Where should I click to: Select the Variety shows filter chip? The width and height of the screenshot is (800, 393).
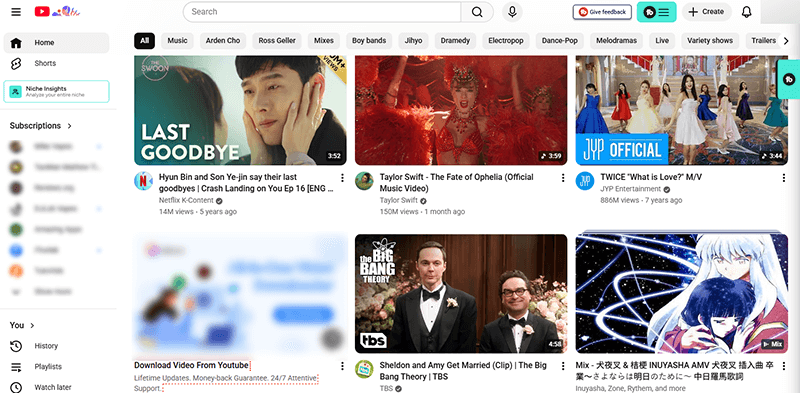tap(710, 41)
